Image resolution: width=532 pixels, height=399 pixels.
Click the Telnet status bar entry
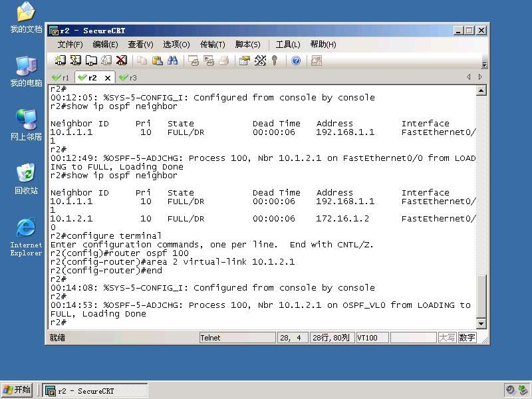[237, 338]
